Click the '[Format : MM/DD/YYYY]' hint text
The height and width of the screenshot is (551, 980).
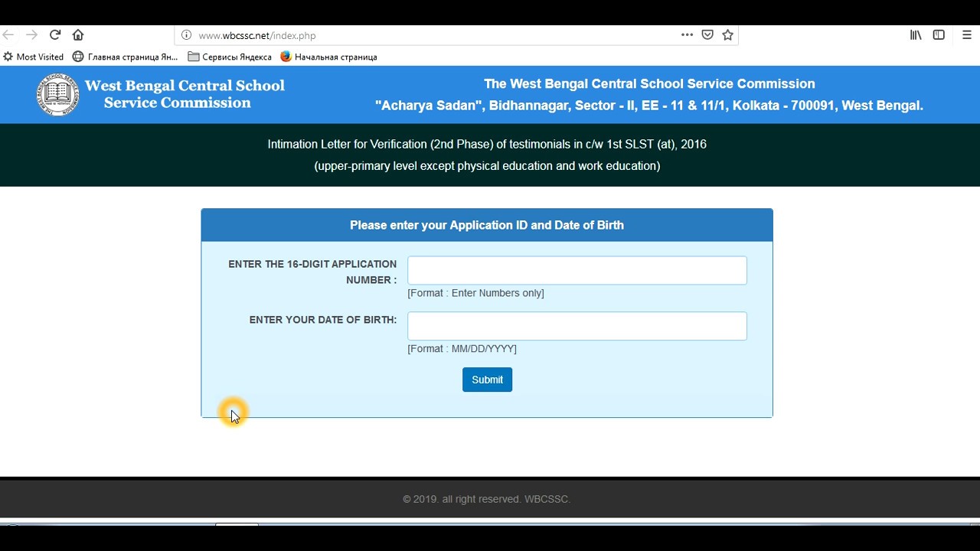(x=462, y=349)
